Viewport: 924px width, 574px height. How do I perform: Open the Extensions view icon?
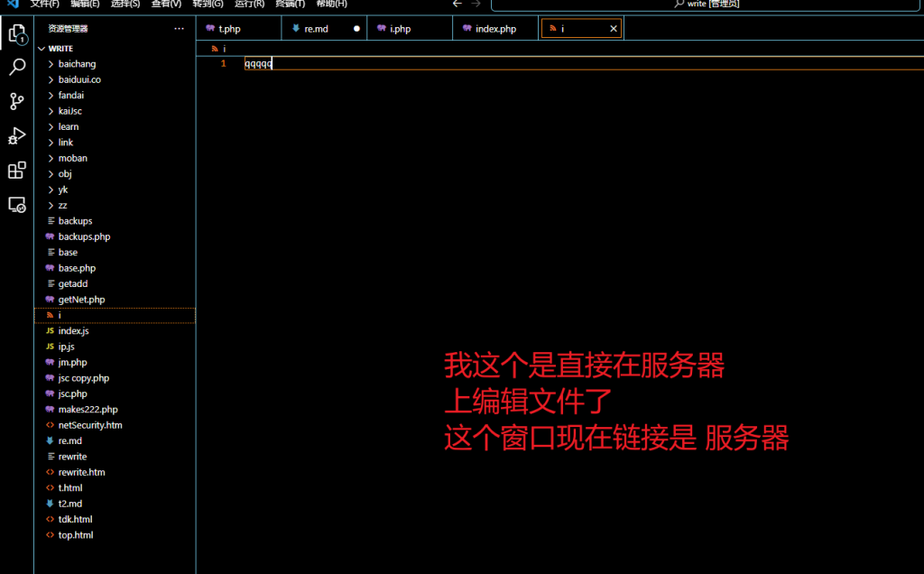coord(16,170)
